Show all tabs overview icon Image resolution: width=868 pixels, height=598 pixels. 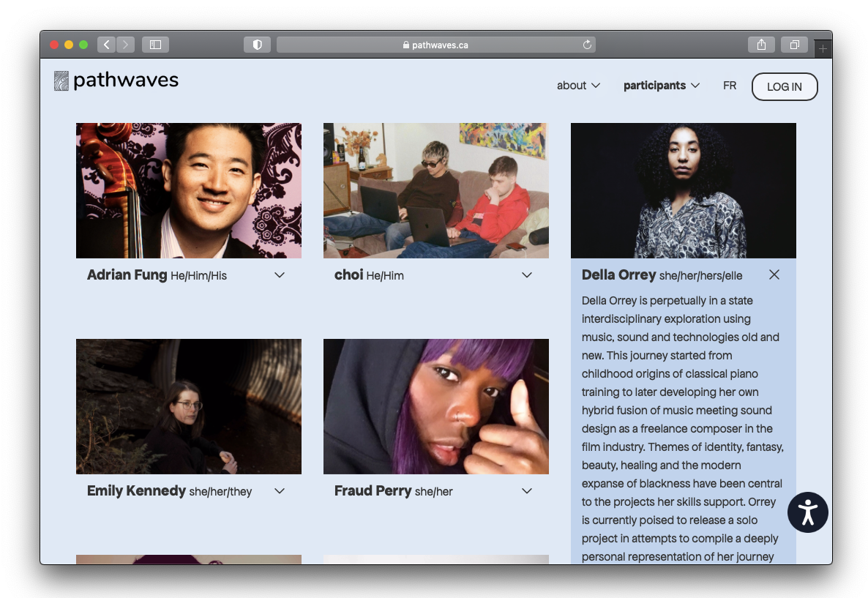point(794,45)
